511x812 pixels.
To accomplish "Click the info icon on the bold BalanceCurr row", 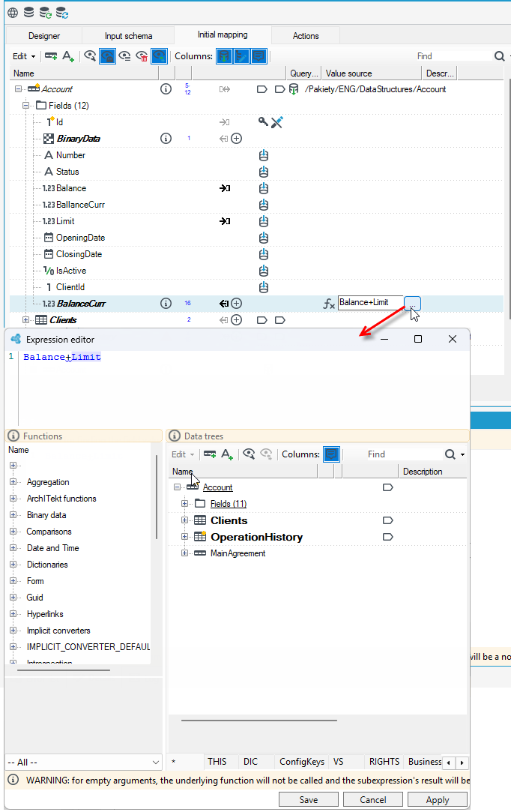I will pyautogui.click(x=166, y=304).
